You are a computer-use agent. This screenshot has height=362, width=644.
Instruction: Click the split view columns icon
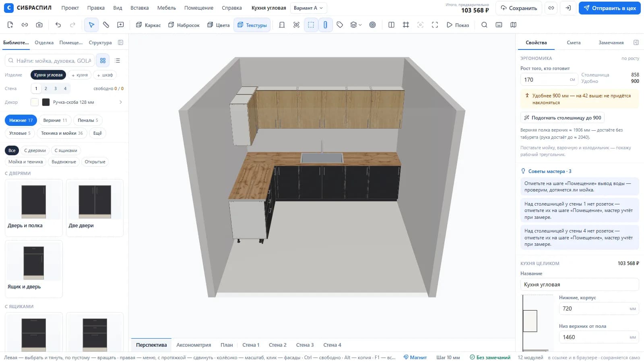click(x=391, y=25)
